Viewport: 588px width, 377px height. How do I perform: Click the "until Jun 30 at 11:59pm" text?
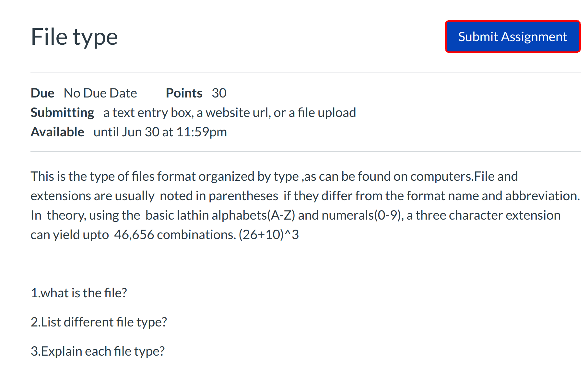(x=160, y=132)
